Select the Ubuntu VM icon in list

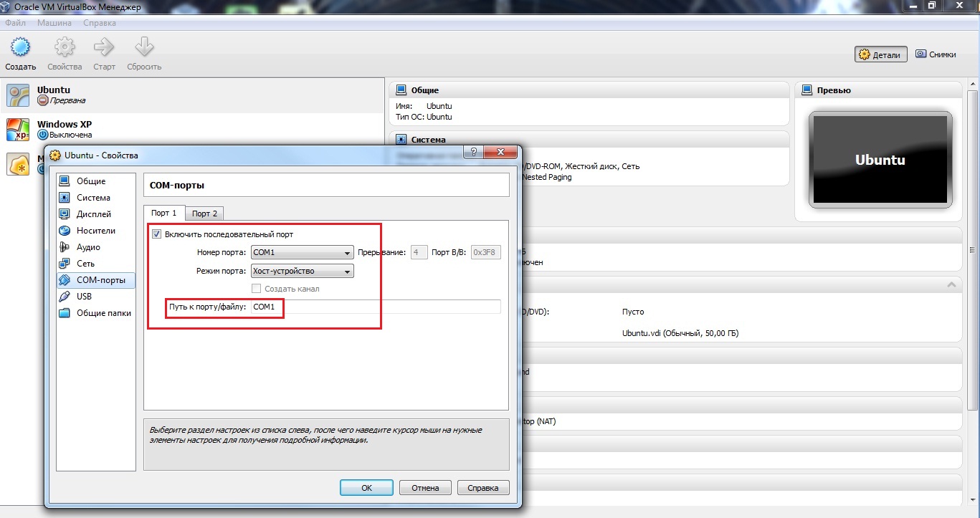[x=18, y=95]
